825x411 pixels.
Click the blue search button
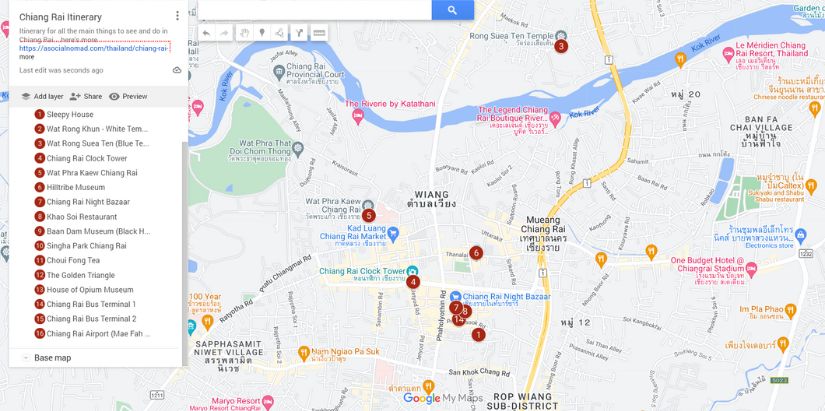(x=452, y=10)
